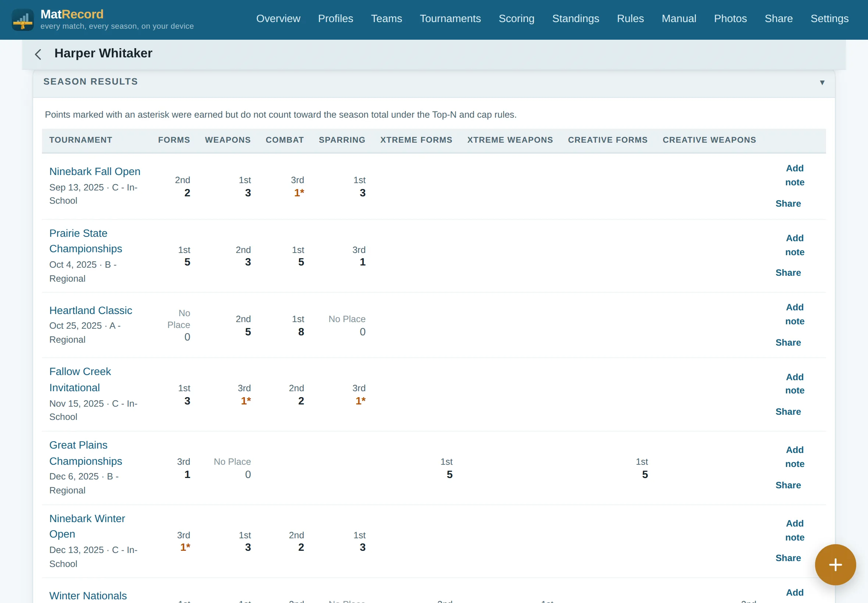Screen dimensions: 868x603
Task: Click the XTREME WEAPONS column header
Action: tap(510, 140)
